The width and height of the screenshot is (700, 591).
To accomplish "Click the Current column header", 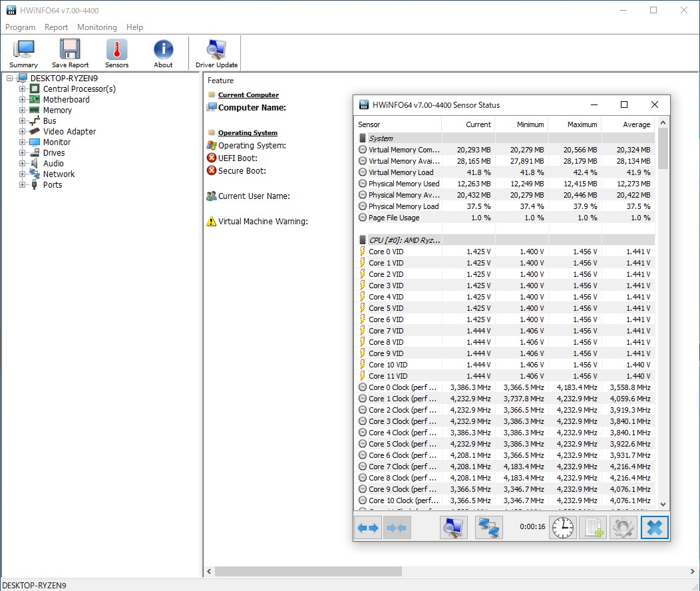I will (468, 124).
